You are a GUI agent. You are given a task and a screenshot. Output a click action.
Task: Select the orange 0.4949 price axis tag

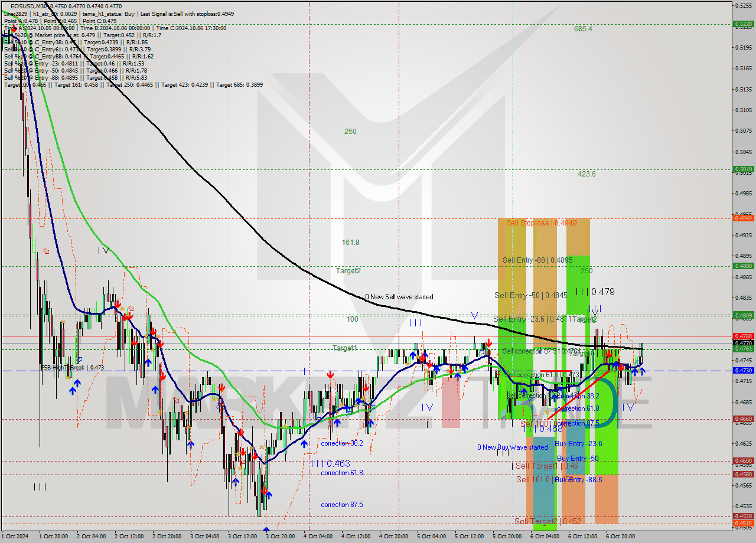[x=743, y=218]
